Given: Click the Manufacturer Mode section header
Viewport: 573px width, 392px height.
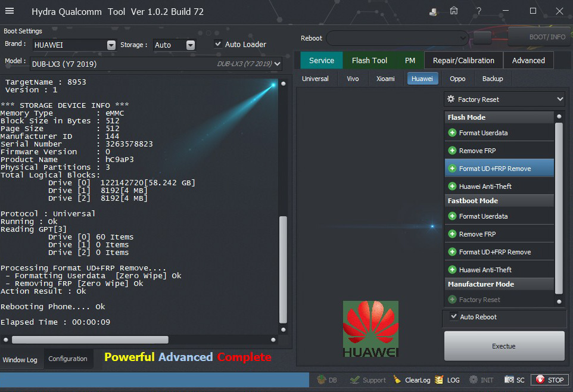Looking at the screenshot, I should pos(499,284).
